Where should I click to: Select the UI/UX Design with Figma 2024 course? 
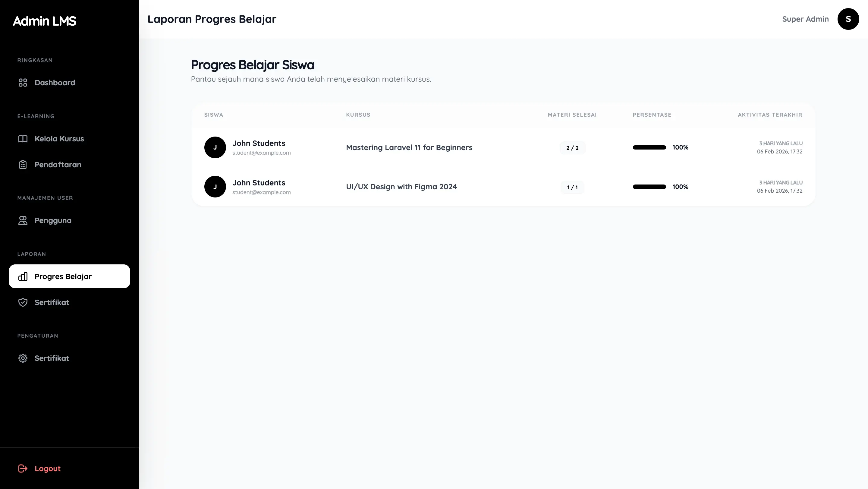[401, 187]
